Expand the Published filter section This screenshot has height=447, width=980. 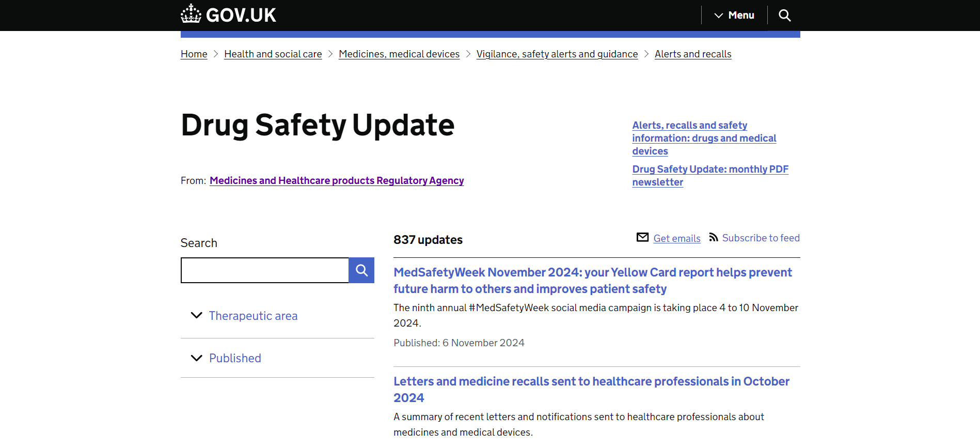click(x=235, y=358)
